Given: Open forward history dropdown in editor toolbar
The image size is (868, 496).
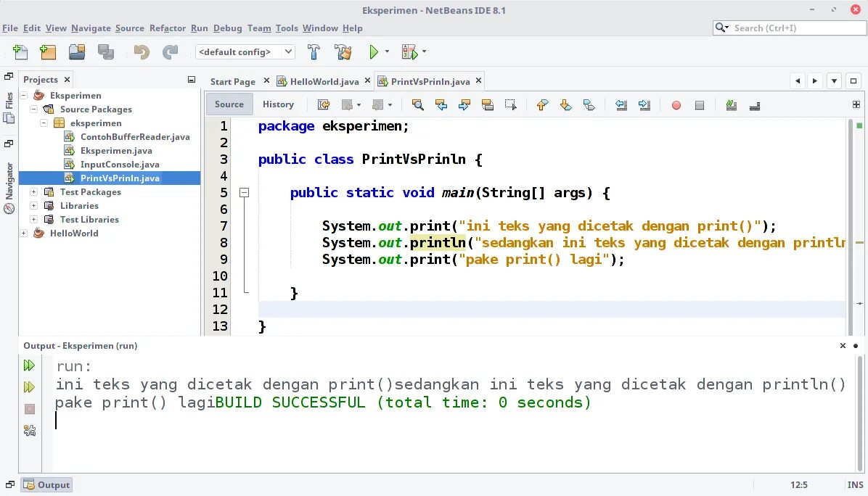Looking at the screenshot, I should [390, 105].
